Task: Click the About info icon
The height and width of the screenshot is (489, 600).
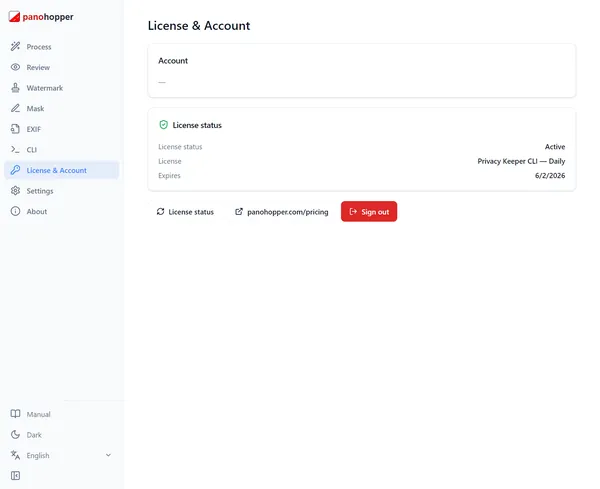Action: tap(15, 211)
